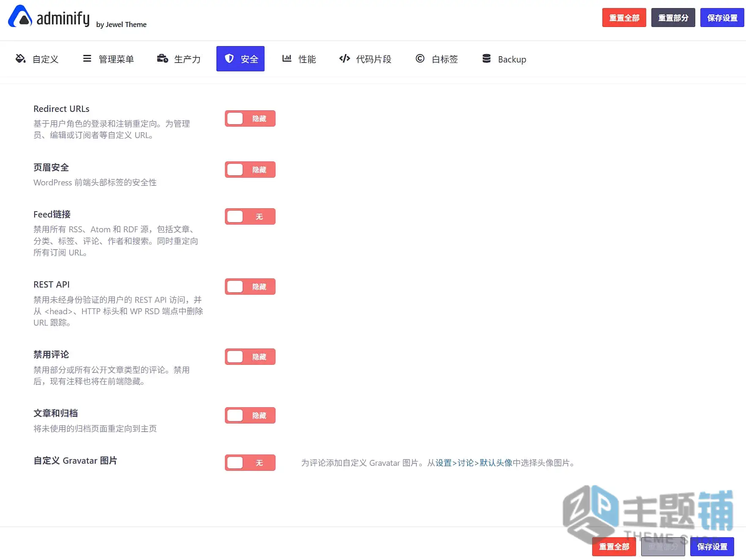Viewport: 746px width, 560px height.
Task: Click the code brackets icon beside 代码片段
Action: coord(344,58)
